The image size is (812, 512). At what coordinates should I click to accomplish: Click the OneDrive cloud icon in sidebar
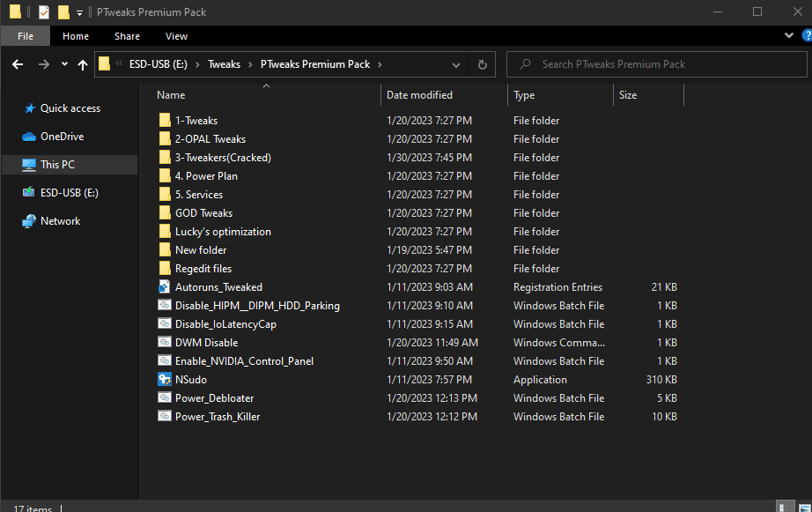(29, 137)
